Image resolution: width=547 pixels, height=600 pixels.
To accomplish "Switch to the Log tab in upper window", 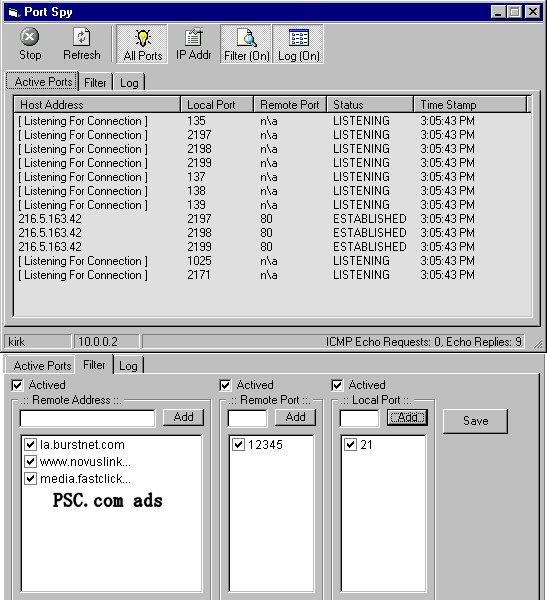I will click(129, 82).
